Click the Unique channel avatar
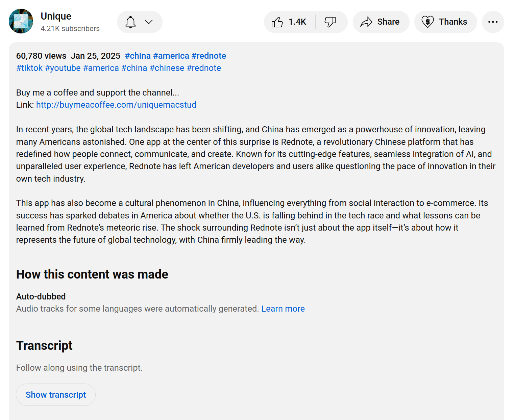The height and width of the screenshot is (420, 515). click(21, 21)
